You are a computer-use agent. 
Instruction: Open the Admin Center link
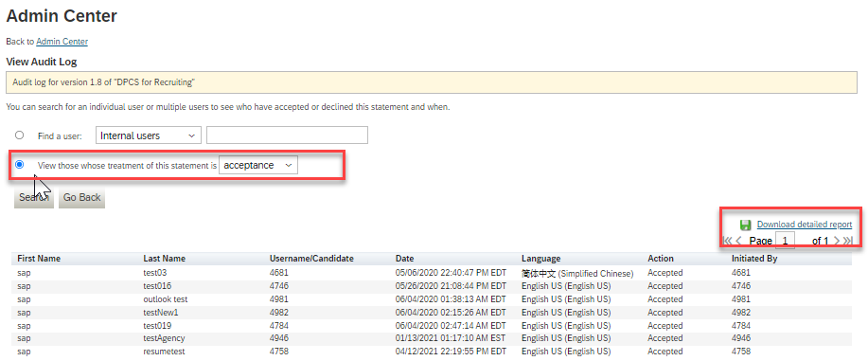click(x=62, y=42)
